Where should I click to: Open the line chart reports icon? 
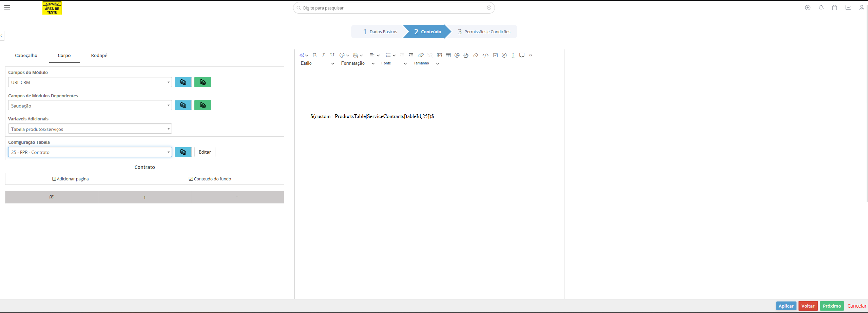coord(848,8)
